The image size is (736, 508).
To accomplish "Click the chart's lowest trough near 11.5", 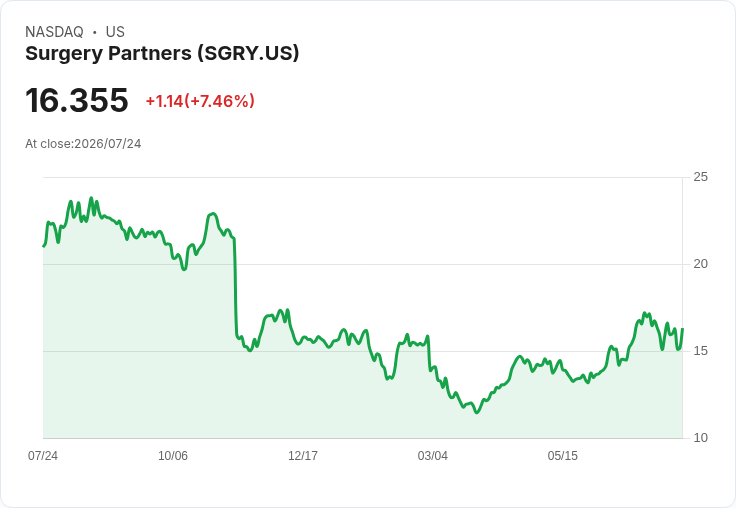I will pos(477,412).
